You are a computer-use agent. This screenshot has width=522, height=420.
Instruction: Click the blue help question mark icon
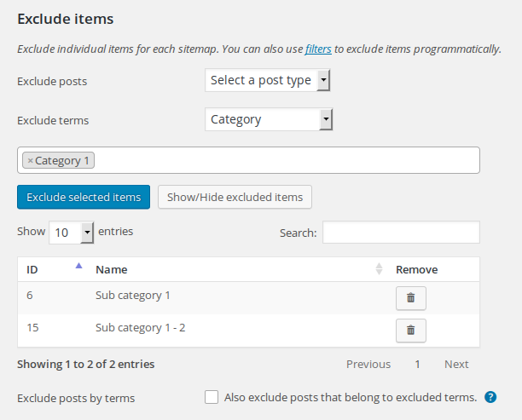pos(490,397)
